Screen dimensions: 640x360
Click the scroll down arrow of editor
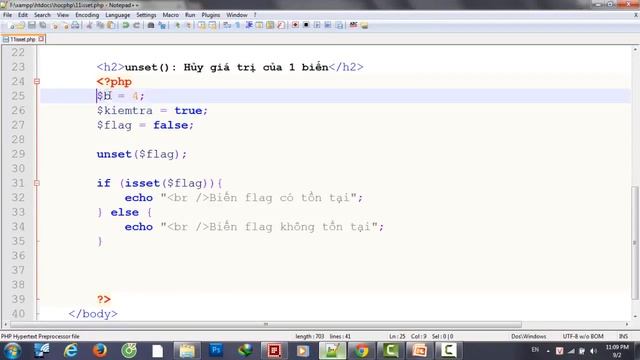pyautogui.click(x=635, y=316)
